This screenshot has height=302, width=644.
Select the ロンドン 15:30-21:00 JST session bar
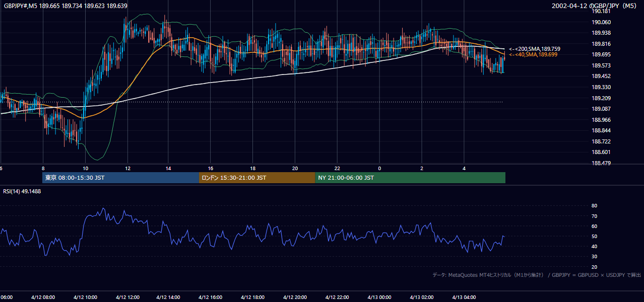pyautogui.click(x=257, y=178)
